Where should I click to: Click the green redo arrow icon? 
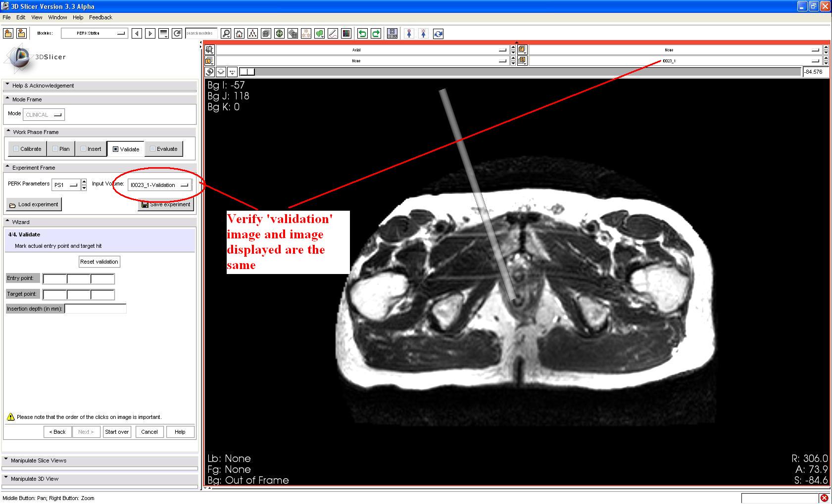[376, 34]
